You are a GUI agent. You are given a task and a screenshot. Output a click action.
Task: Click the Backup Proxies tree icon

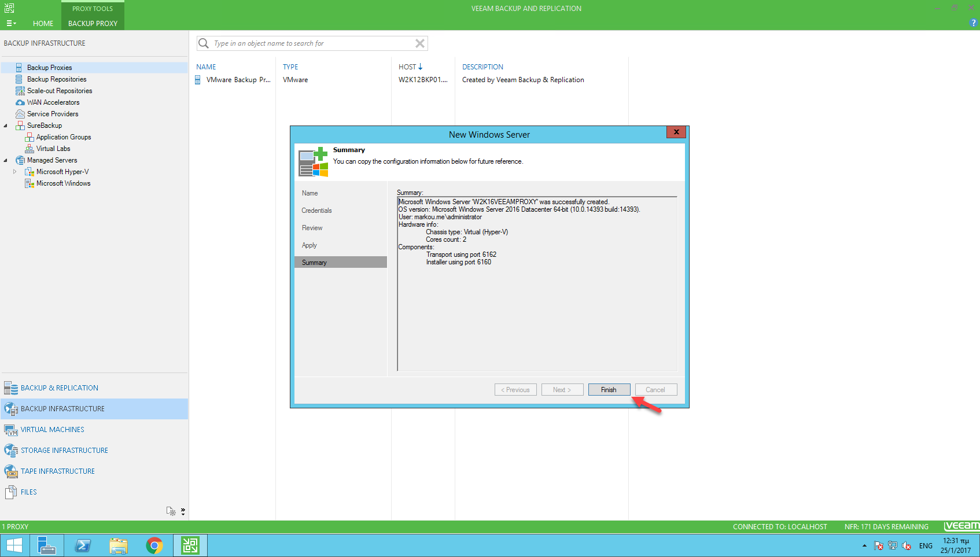[x=19, y=68]
